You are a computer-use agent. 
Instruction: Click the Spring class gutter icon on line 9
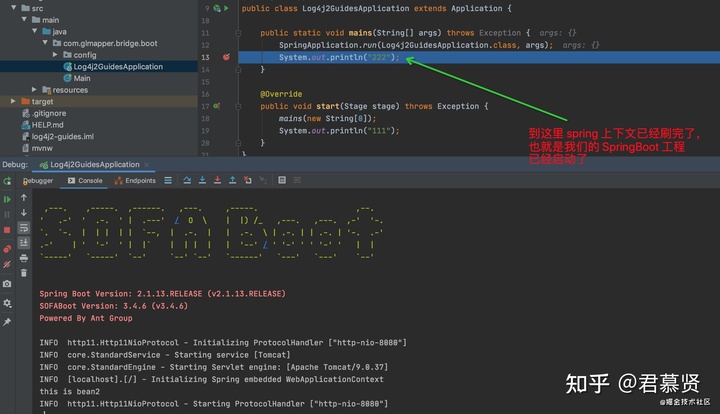217,8
